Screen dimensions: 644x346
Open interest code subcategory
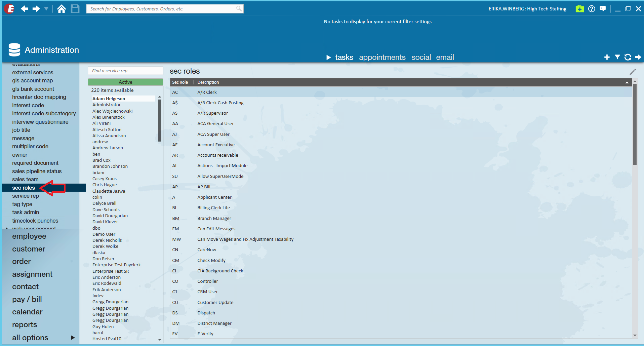click(x=44, y=114)
